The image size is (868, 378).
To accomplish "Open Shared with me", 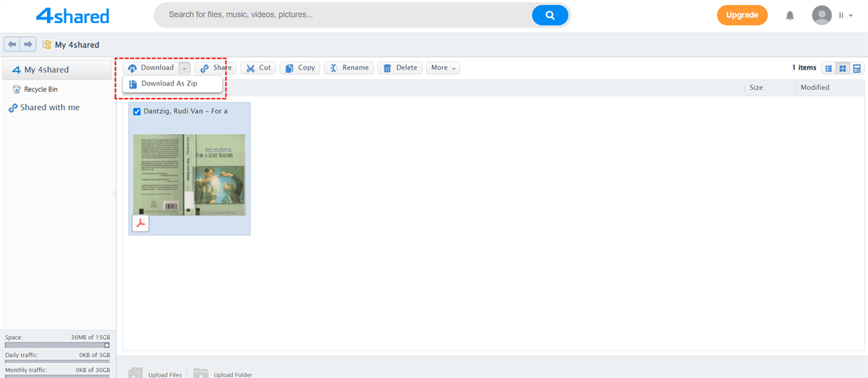I will pyautogui.click(x=44, y=108).
